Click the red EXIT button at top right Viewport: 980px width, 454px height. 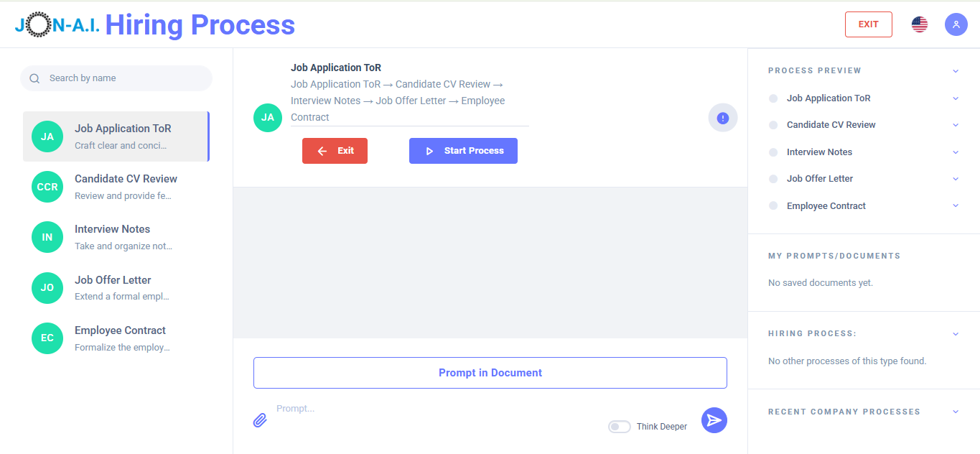click(x=868, y=24)
